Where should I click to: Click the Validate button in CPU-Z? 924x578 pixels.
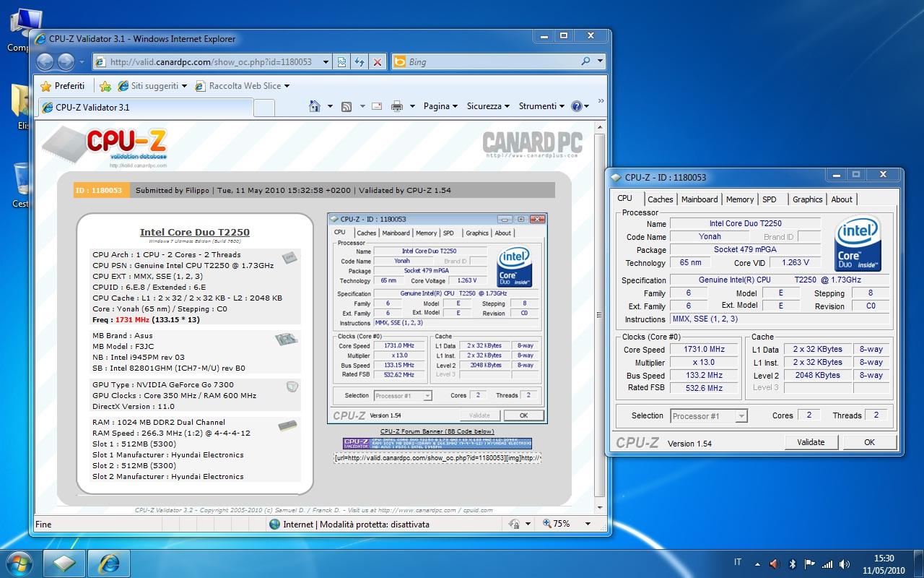[811, 442]
